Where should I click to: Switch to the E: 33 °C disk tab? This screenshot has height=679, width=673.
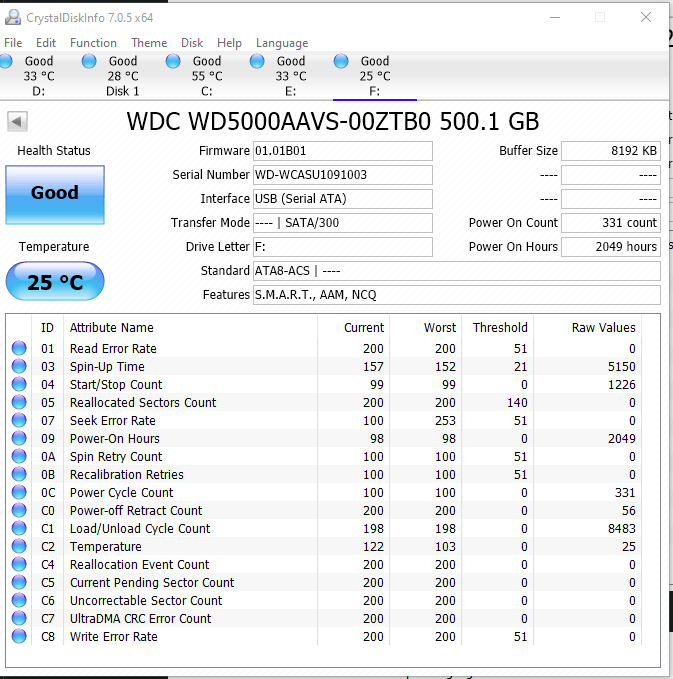click(291, 76)
